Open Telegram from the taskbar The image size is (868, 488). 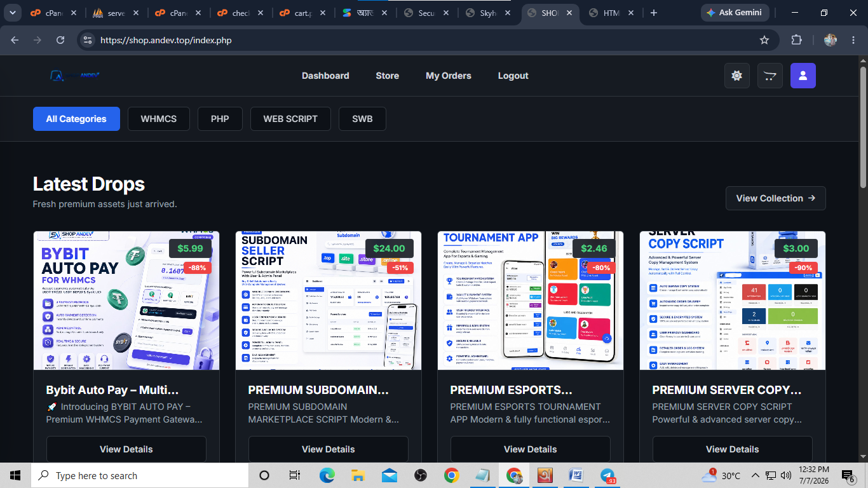tap(607, 475)
